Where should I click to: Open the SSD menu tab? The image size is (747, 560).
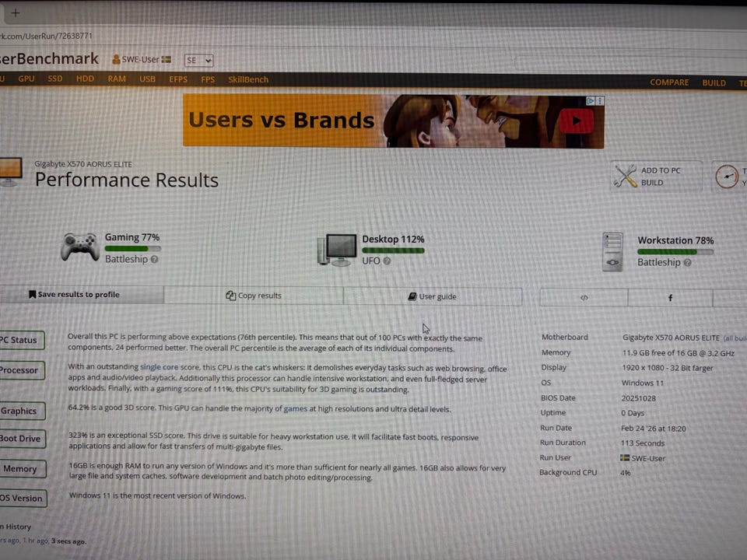pos(54,79)
